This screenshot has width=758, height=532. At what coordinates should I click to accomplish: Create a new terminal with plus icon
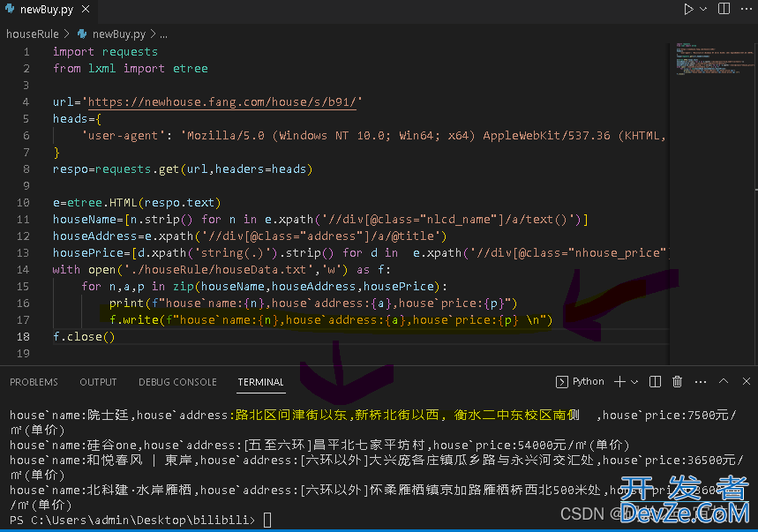[619, 382]
